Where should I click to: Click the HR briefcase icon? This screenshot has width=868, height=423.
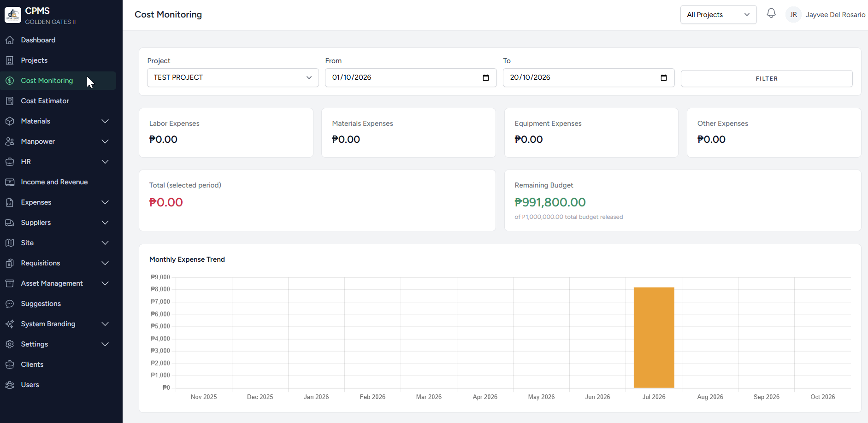pyautogui.click(x=10, y=162)
